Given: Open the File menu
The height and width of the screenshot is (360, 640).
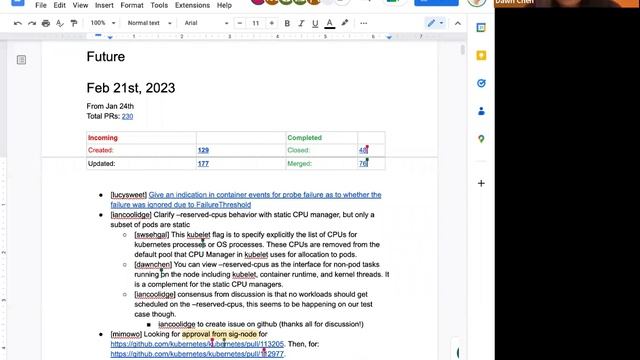Looking at the screenshot, I should (x=41, y=5).
